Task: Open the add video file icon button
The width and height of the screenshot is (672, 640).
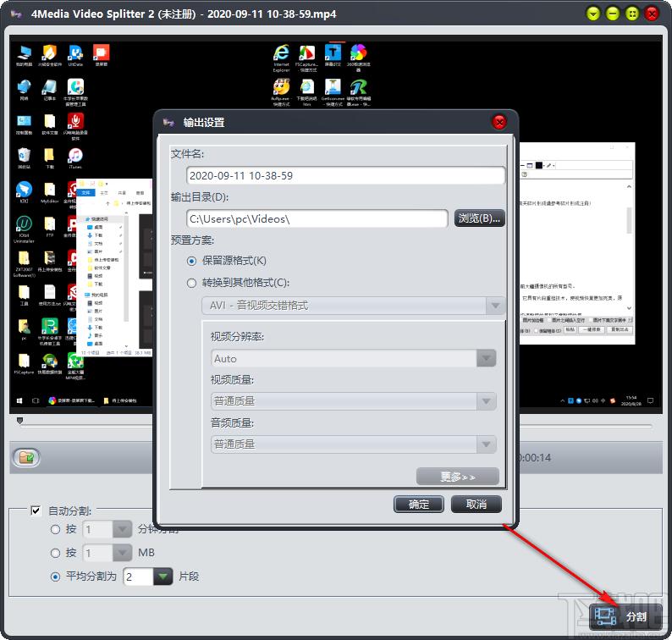Action: click(26, 457)
